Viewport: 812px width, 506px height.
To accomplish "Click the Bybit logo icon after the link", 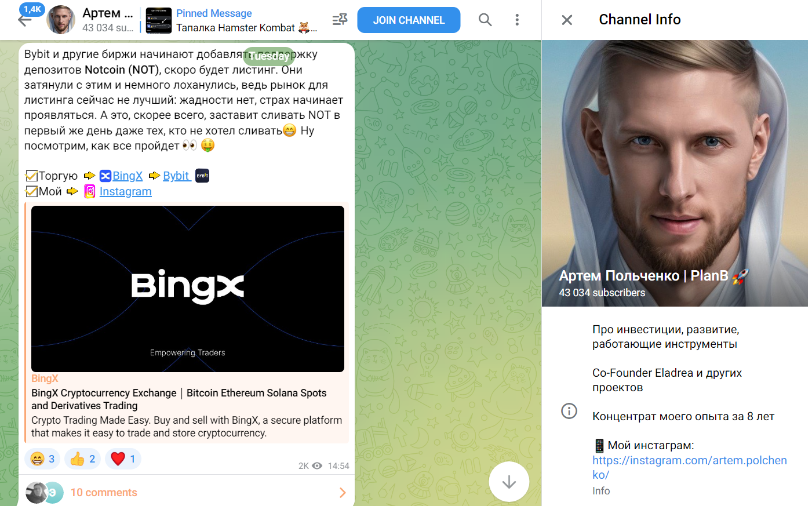I will point(202,176).
